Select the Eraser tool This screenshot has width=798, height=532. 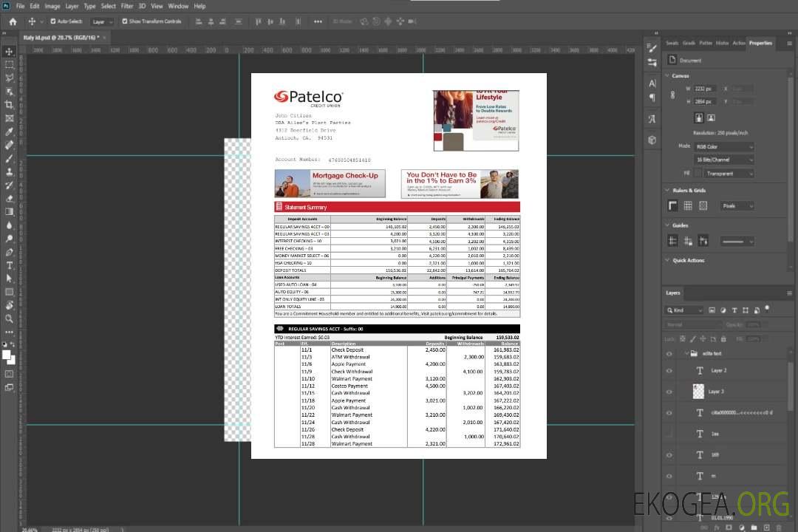[x=9, y=199]
